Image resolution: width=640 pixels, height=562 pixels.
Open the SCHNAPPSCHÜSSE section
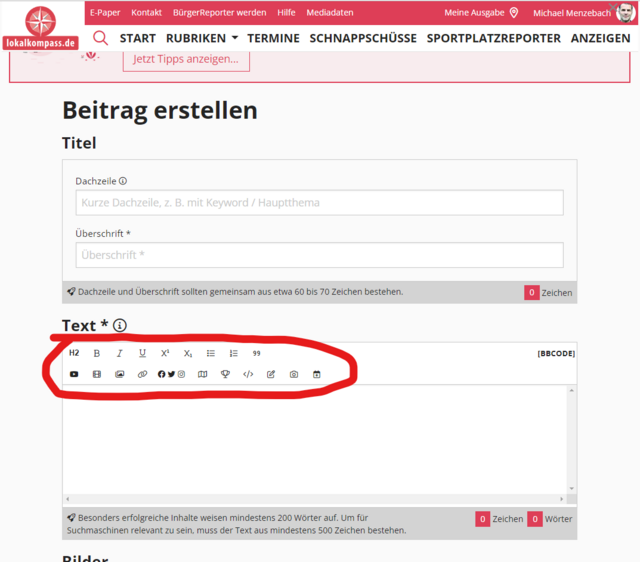click(363, 38)
